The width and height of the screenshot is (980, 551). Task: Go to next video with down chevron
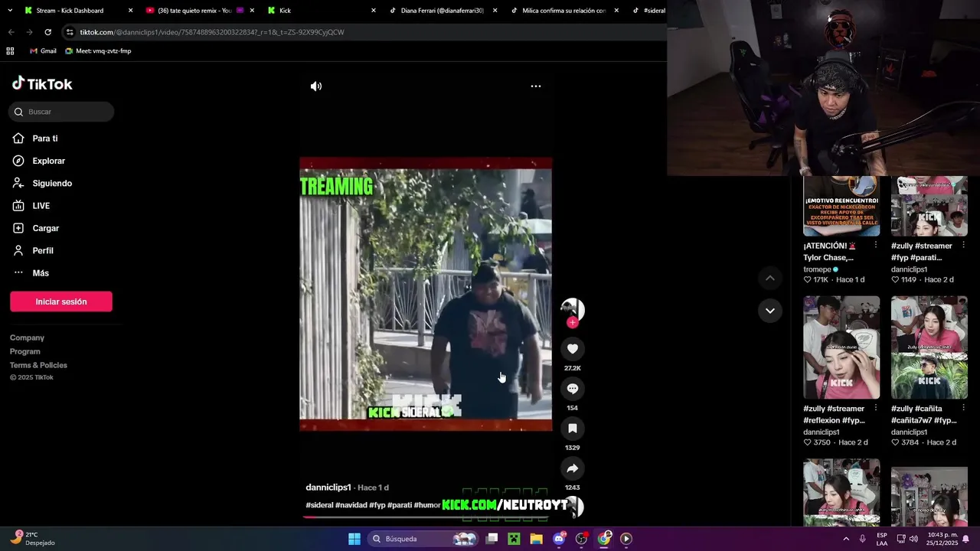pyautogui.click(x=770, y=311)
